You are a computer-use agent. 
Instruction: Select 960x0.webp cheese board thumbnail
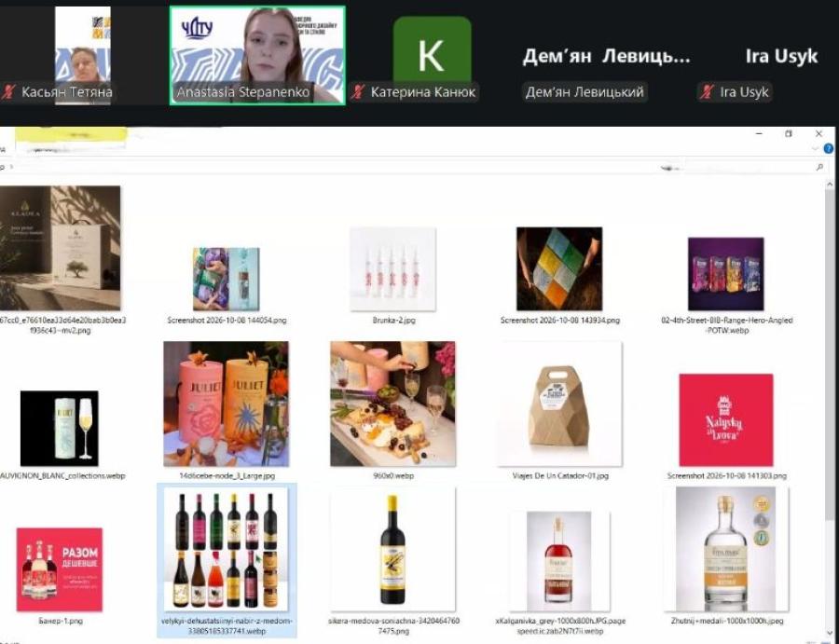[x=393, y=404]
